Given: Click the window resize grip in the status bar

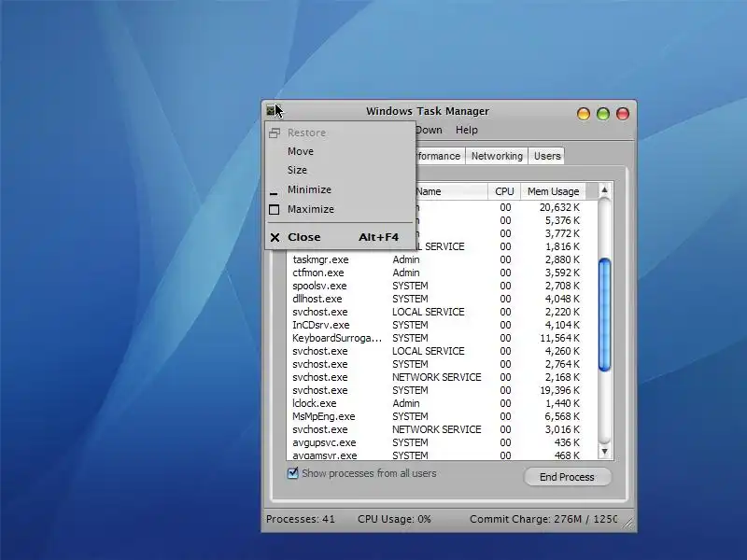Looking at the screenshot, I should pyautogui.click(x=628, y=524).
